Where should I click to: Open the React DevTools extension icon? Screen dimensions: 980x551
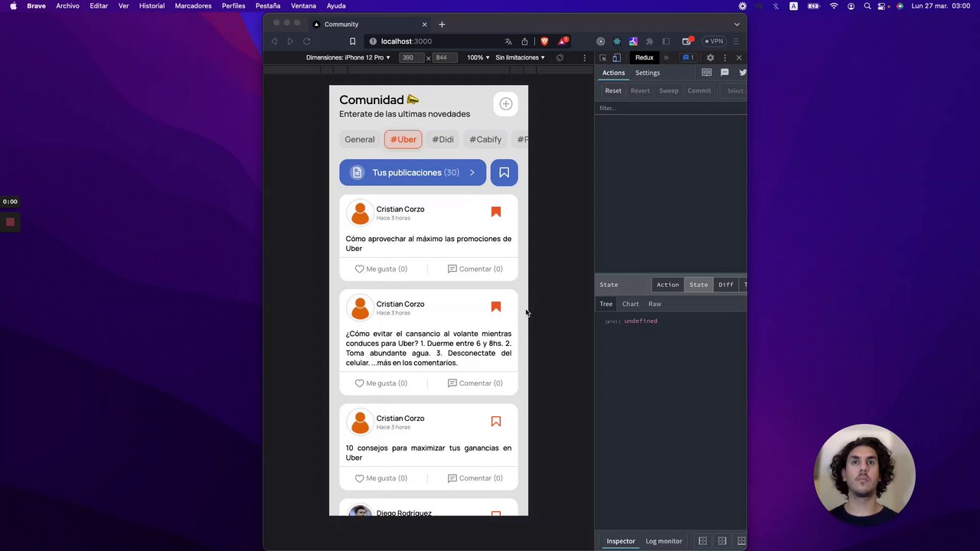tap(617, 41)
